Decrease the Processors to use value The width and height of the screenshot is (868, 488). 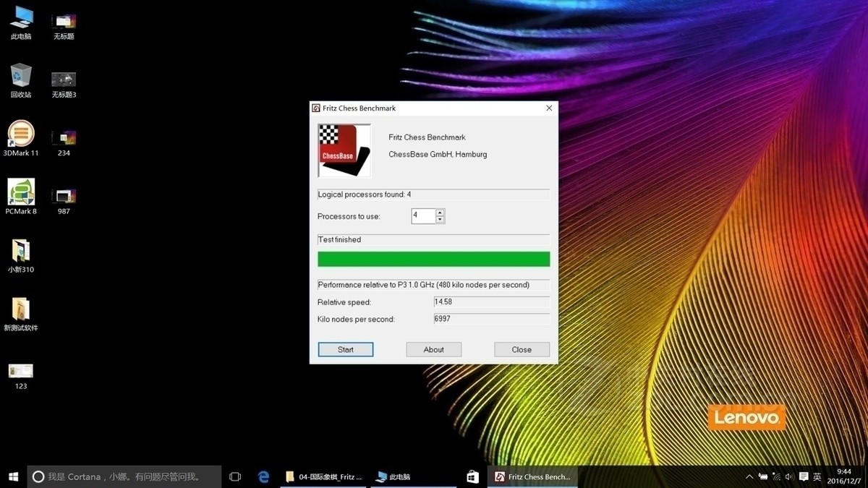pos(440,220)
